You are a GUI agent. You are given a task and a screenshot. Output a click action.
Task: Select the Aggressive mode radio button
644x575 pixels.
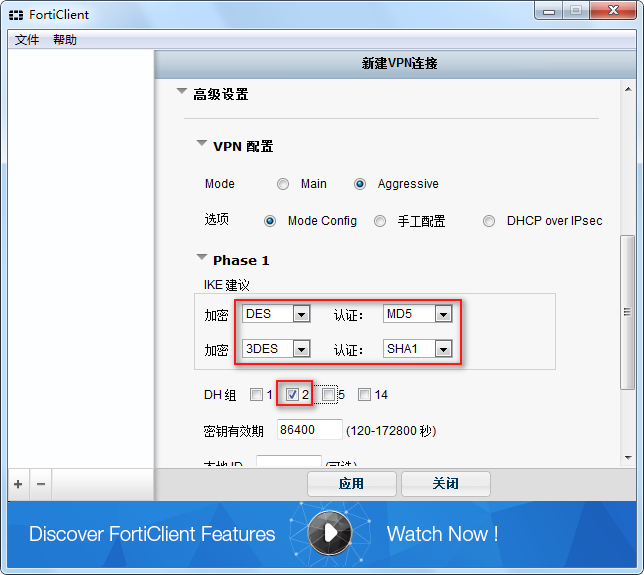point(360,184)
